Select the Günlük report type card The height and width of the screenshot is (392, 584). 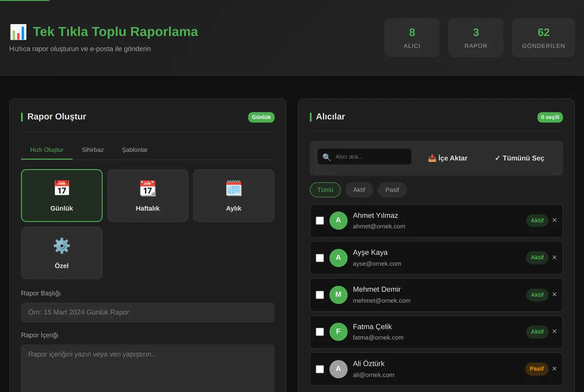[62, 196]
